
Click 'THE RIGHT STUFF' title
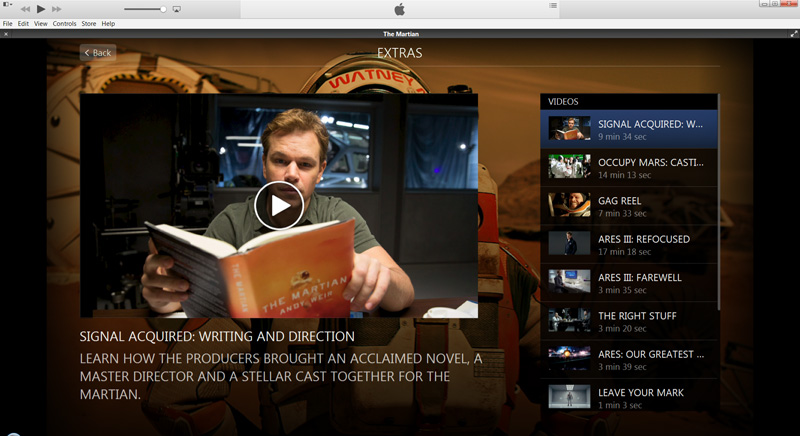click(x=637, y=316)
